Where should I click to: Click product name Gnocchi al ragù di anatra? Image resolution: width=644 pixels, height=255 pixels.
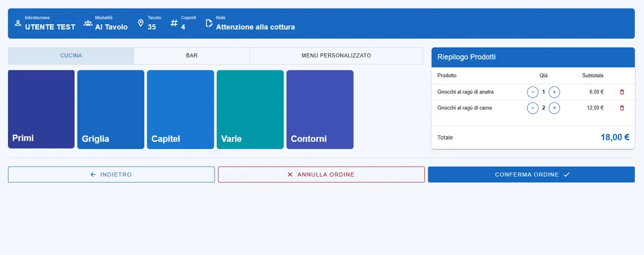click(x=465, y=92)
